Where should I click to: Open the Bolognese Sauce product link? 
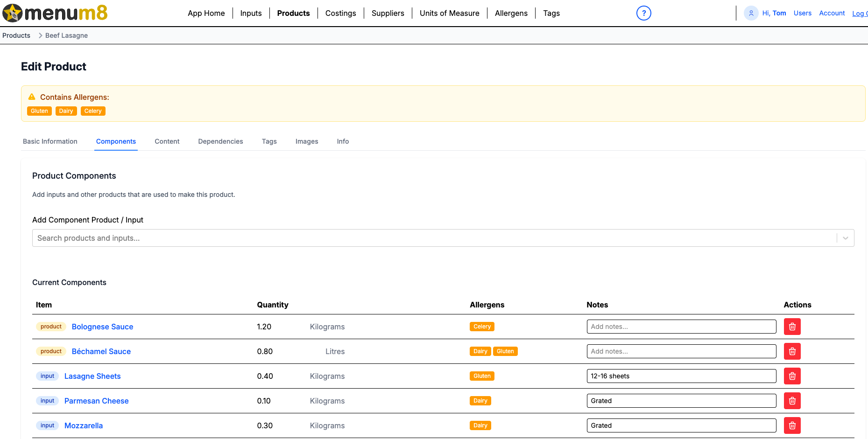tap(102, 327)
